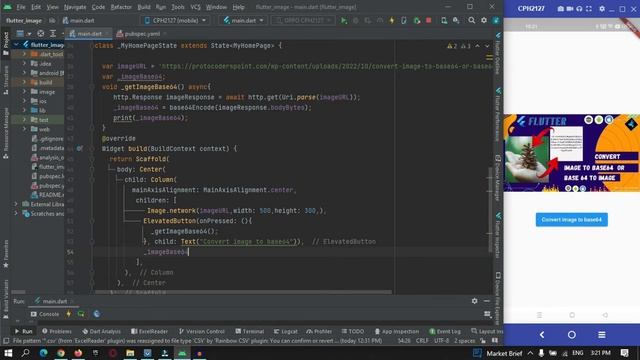Expand the lib folder in project tree

pyautogui.click(x=24, y=110)
